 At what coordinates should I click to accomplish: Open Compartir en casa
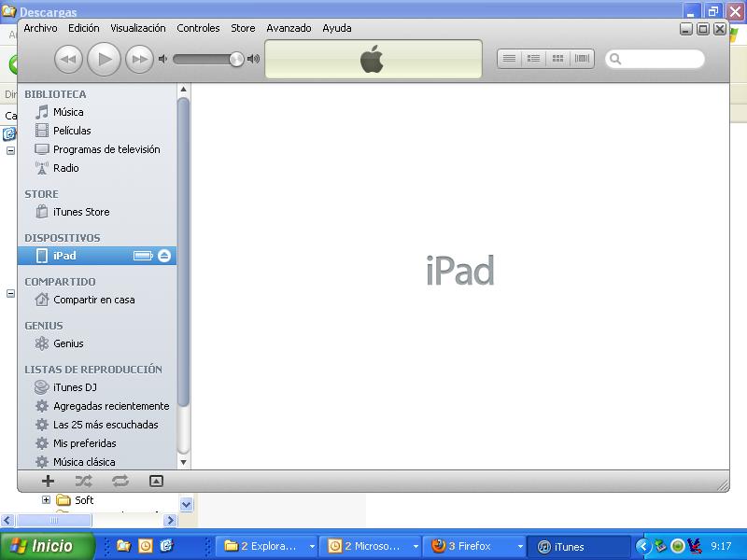[x=97, y=300]
